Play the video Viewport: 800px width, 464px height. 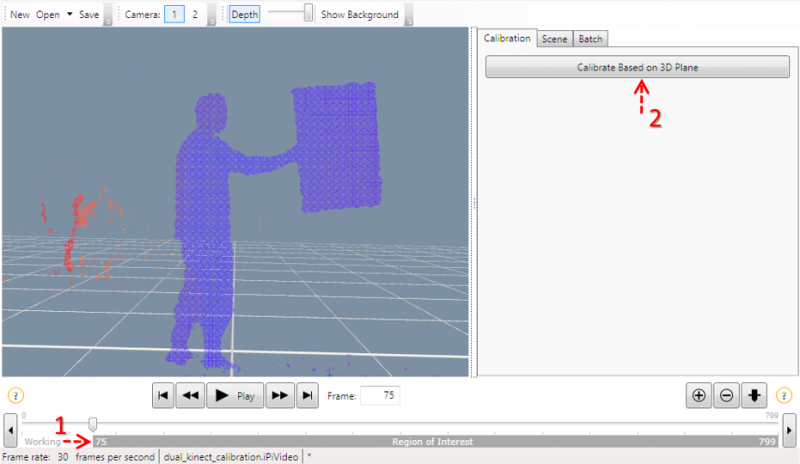tap(235, 396)
